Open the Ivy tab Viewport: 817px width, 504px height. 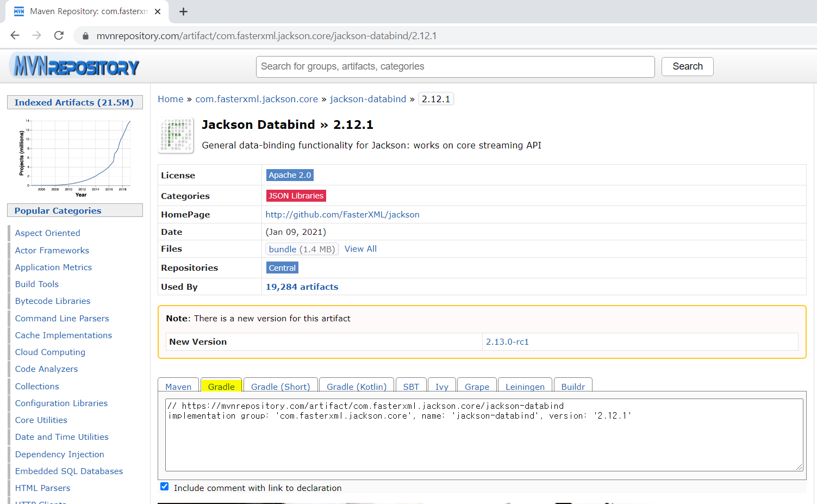coord(442,386)
